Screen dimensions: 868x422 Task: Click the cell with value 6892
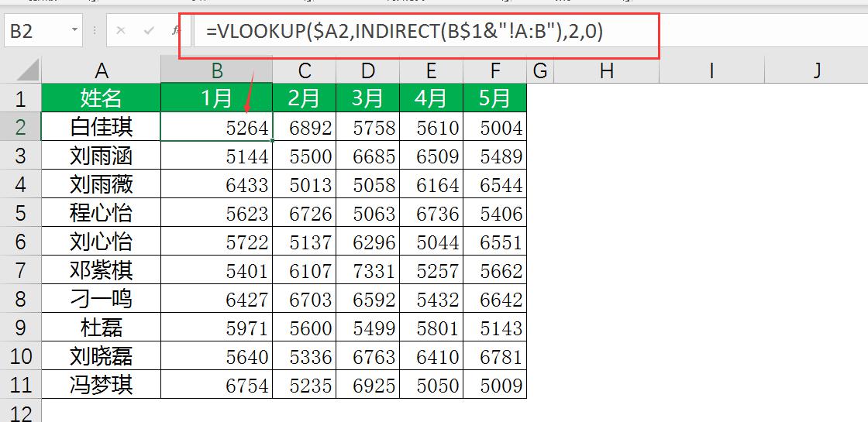tap(304, 127)
